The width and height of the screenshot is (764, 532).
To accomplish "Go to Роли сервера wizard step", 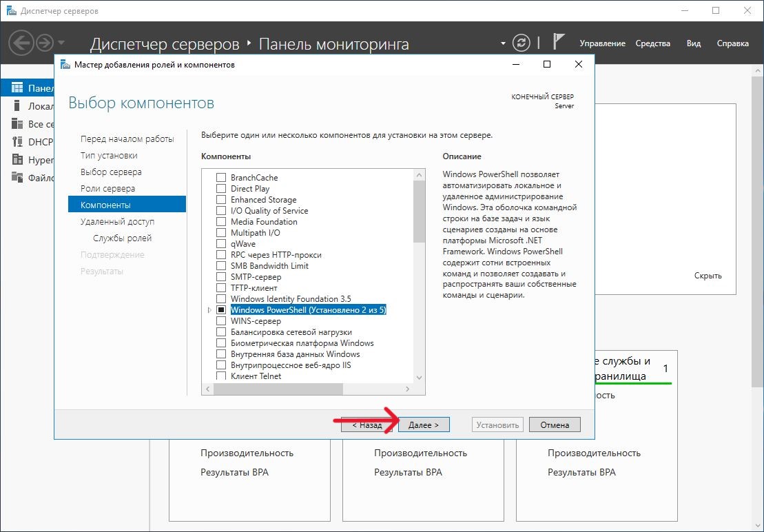I will pyautogui.click(x=107, y=189).
